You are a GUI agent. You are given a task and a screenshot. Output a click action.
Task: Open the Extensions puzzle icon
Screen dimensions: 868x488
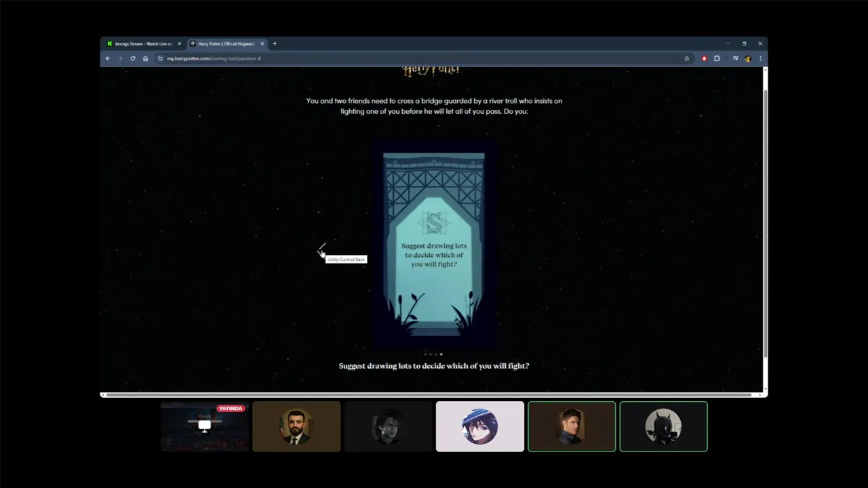[x=717, y=58]
